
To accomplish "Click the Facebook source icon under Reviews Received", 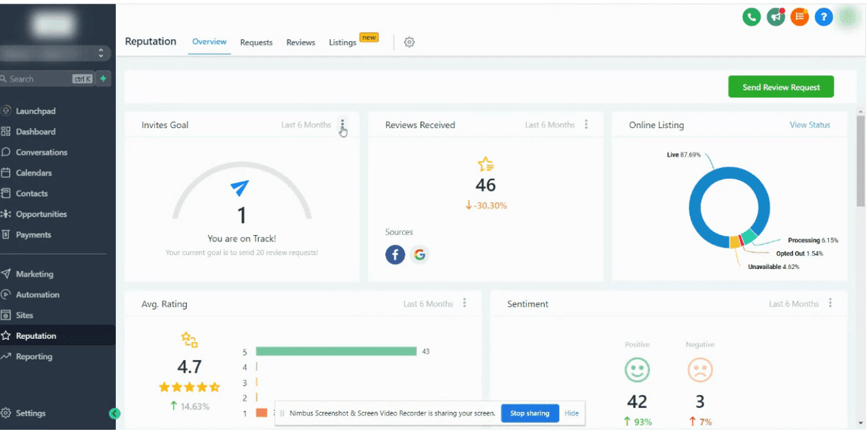I will (395, 254).
